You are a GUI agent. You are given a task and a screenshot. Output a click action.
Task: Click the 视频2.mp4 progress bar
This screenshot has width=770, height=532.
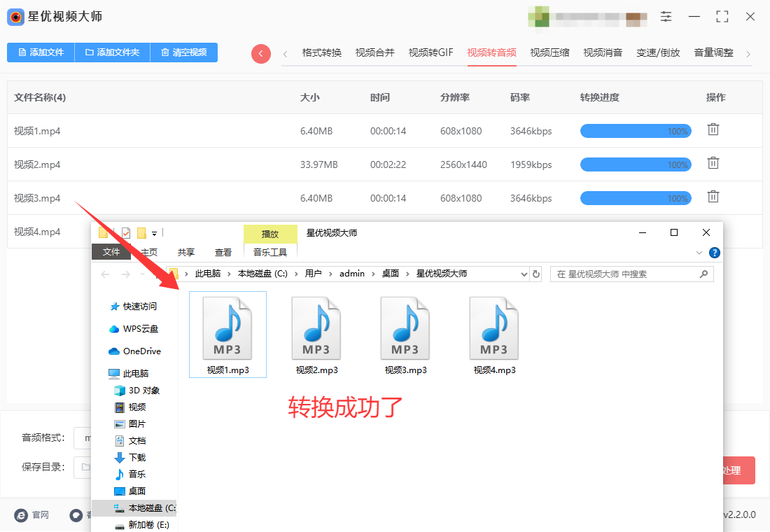[x=636, y=164]
